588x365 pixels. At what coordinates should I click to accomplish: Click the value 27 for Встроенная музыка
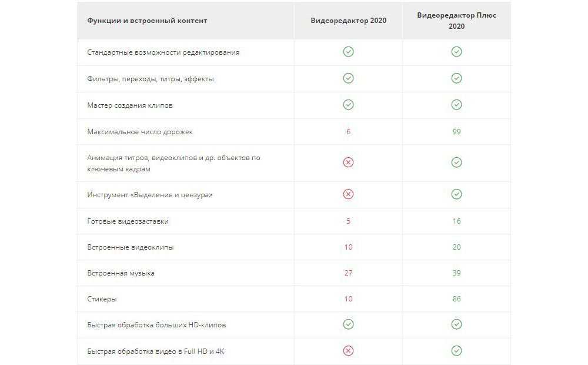[x=348, y=273]
